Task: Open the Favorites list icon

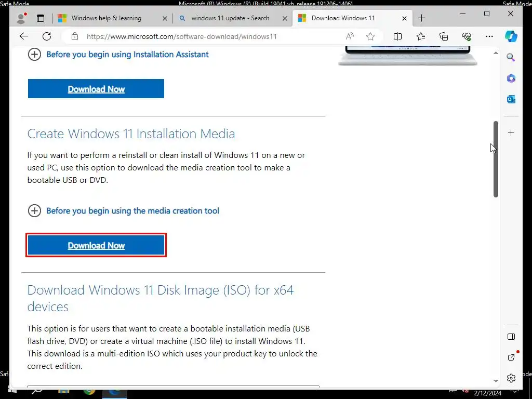Action: (421, 36)
